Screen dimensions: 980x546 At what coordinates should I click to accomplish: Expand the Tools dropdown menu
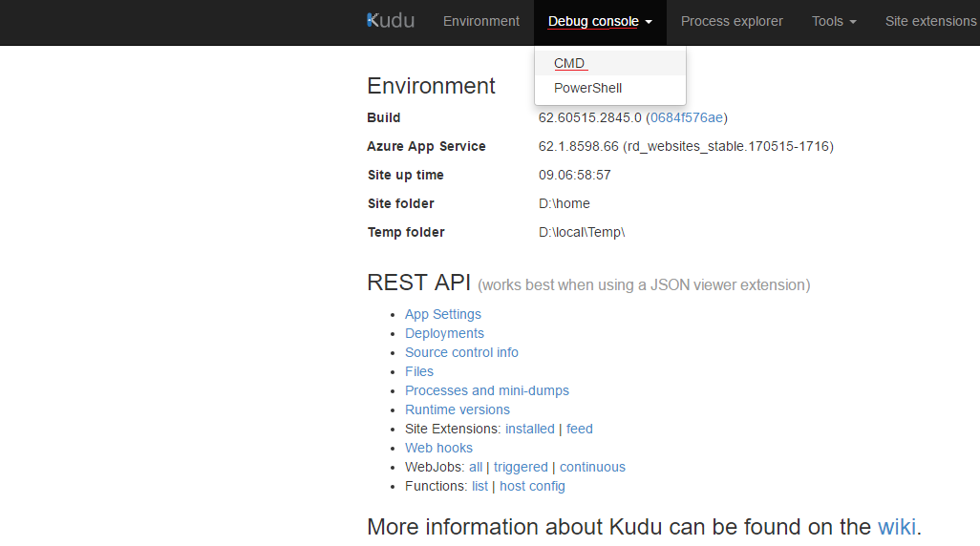pyautogui.click(x=834, y=21)
